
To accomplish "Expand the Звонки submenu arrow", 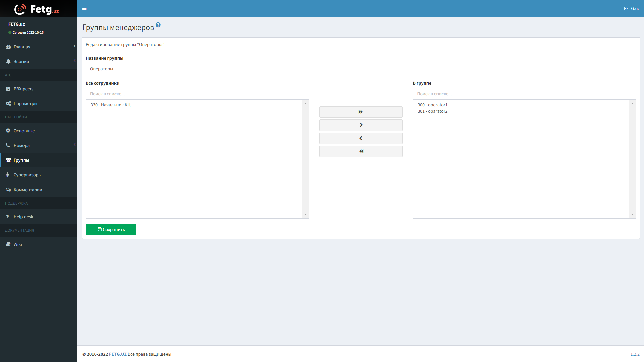I will [74, 61].
